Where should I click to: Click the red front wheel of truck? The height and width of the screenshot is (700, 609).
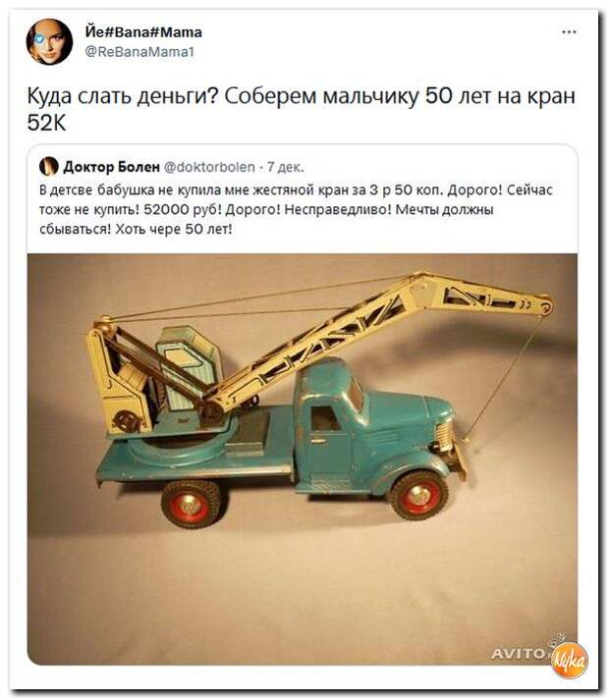tap(418, 494)
